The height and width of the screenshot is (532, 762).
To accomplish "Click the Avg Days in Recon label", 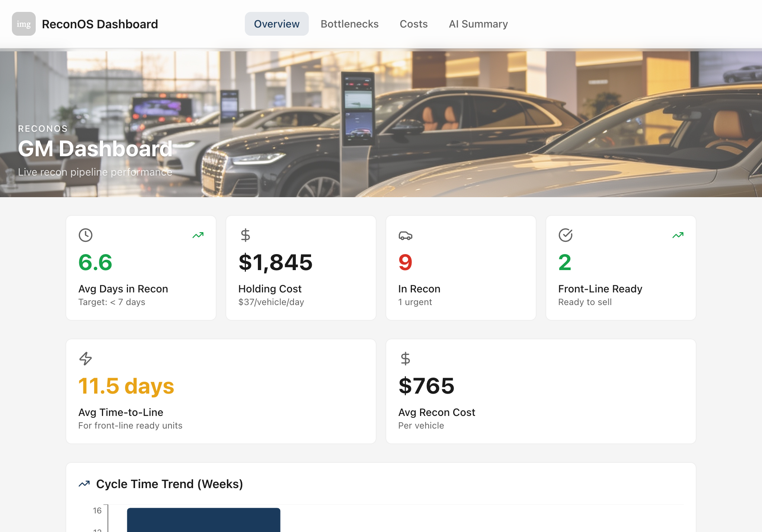I will 123,289.
